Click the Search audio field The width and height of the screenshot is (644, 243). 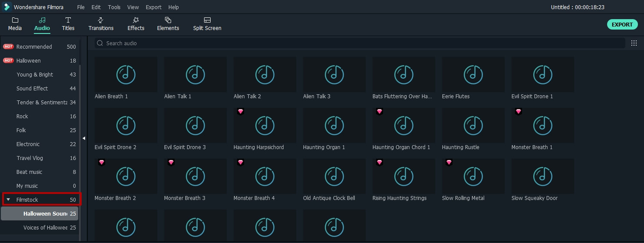(x=360, y=43)
